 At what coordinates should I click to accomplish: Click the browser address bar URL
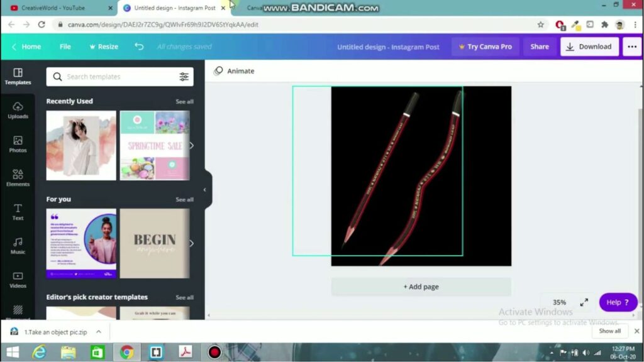point(163,25)
